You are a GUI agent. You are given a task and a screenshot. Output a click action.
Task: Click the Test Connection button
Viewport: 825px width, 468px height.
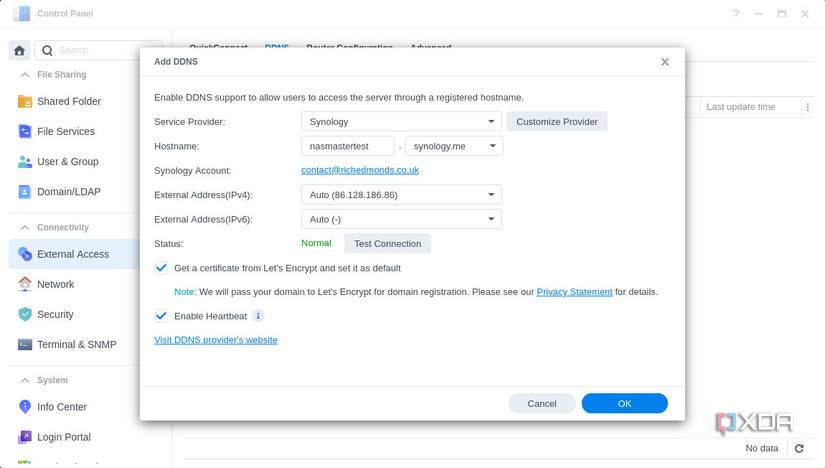click(387, 244)
